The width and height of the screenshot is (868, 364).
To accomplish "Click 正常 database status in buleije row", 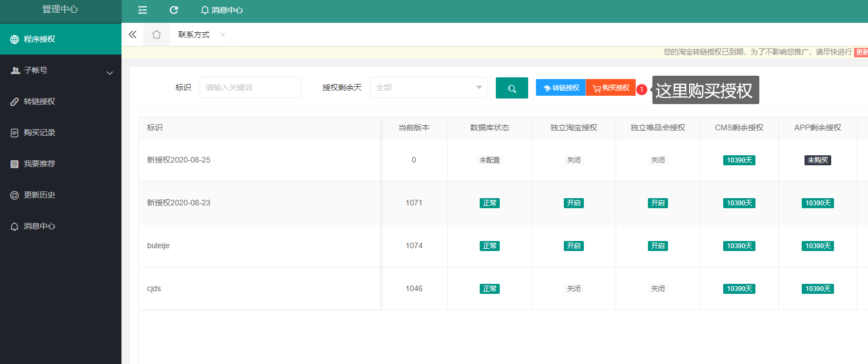I will pyautogui.click(x=490, y=245).
